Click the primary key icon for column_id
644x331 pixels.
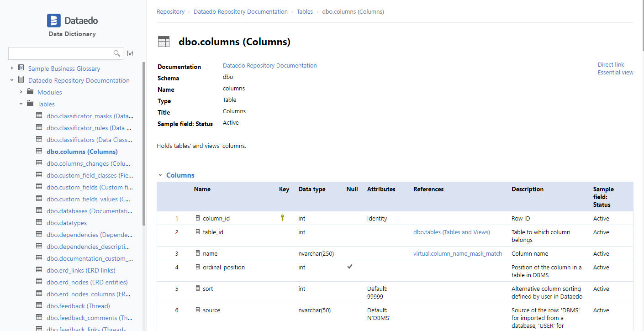point(283,218)
